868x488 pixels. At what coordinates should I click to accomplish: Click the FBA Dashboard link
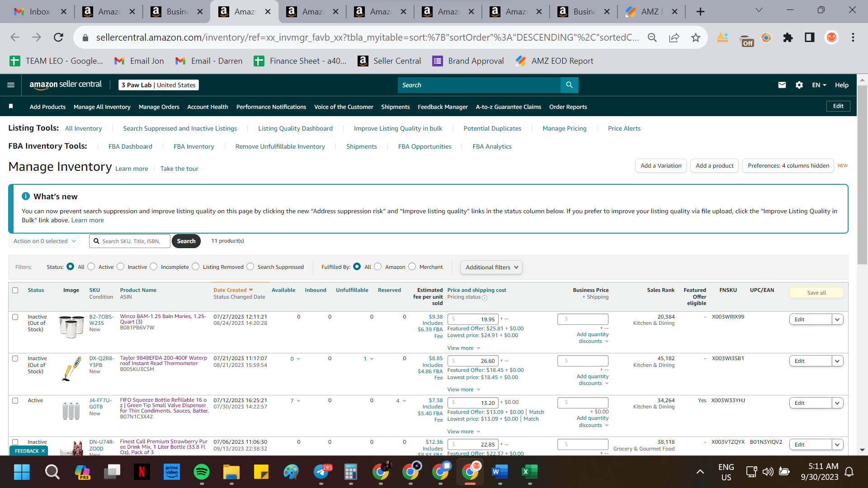130,146
